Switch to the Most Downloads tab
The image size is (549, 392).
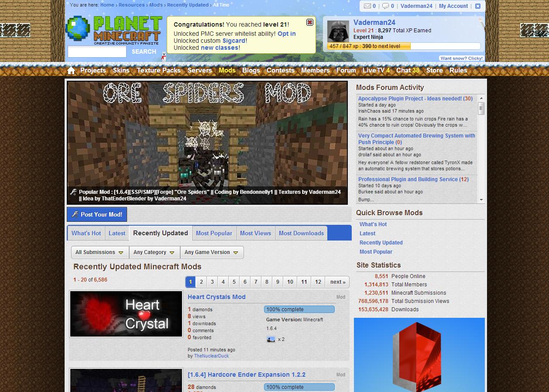coord(301,233)
